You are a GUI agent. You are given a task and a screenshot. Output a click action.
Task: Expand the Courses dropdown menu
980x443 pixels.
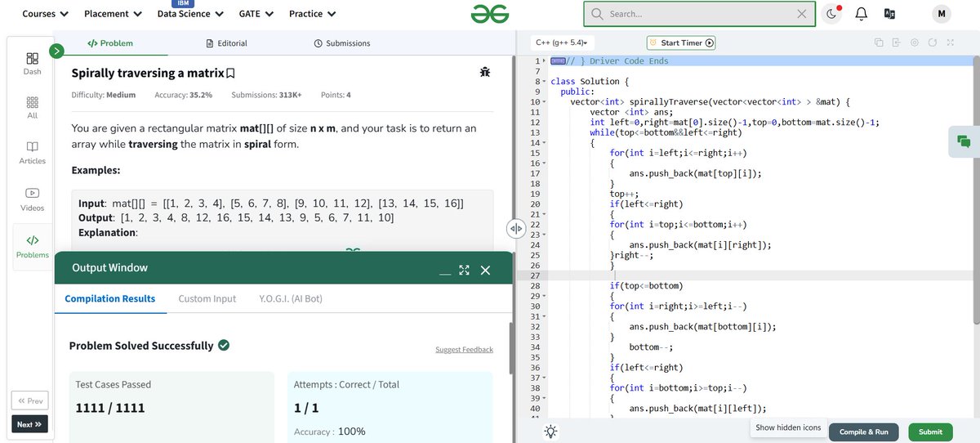(45, 14)
